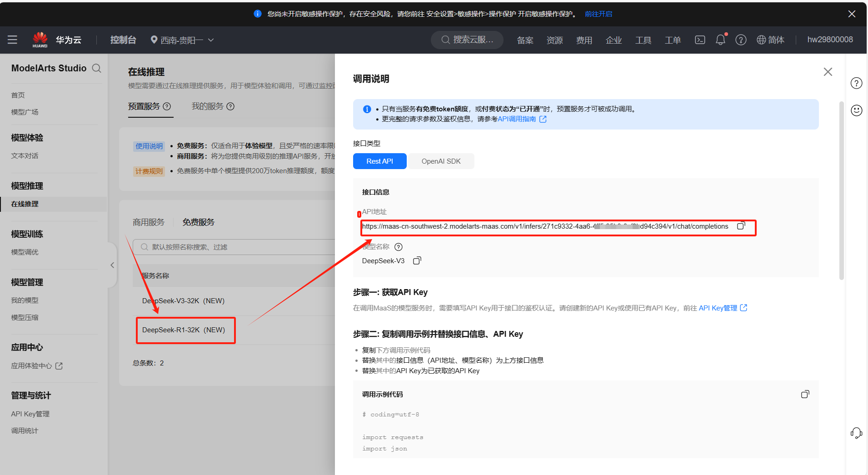Open the API调用指南 link

pos(522,119)
